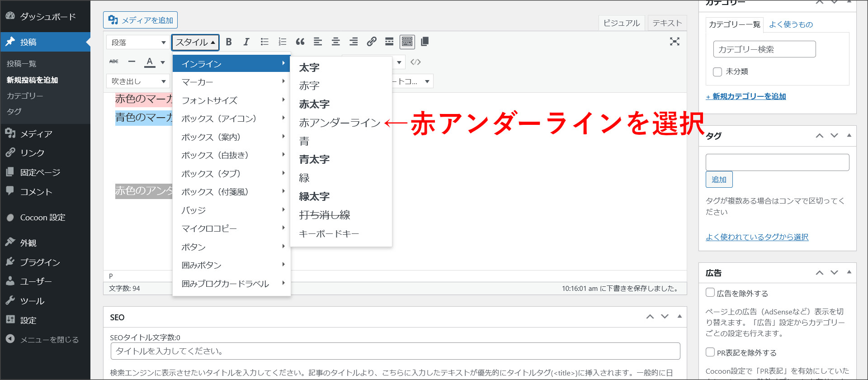Insert a numbered list

click(283, 42)
